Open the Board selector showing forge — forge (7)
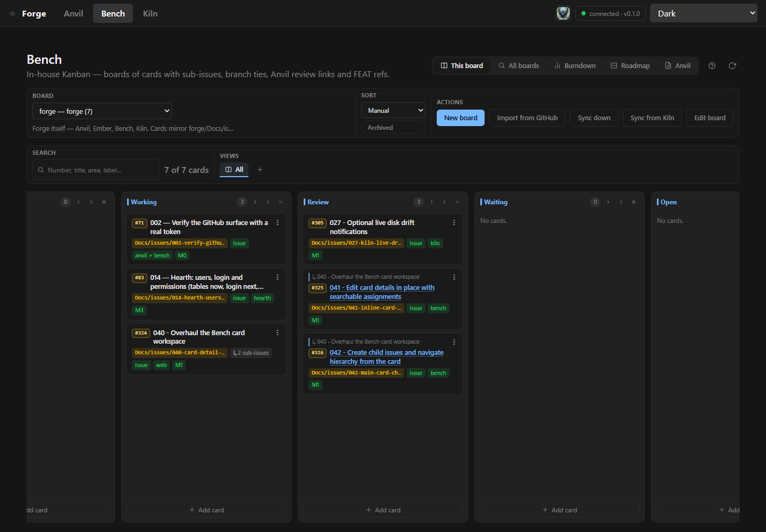 [102, 111]
